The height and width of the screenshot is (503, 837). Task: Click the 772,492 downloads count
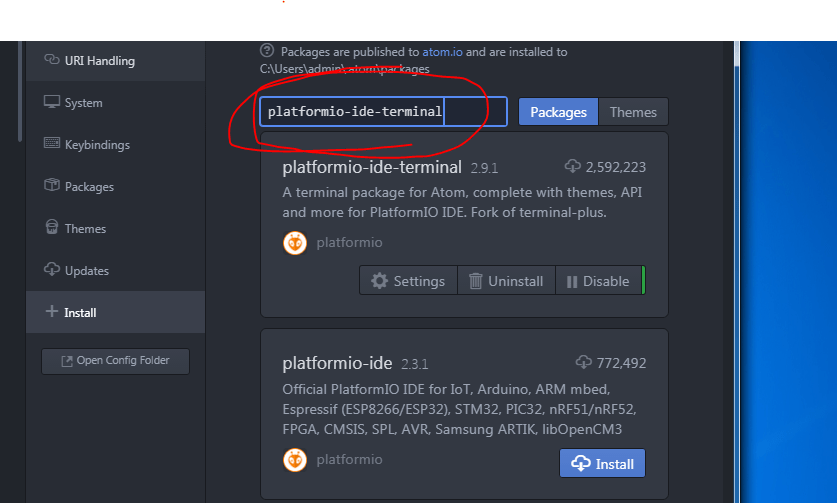tap(621, 364)
